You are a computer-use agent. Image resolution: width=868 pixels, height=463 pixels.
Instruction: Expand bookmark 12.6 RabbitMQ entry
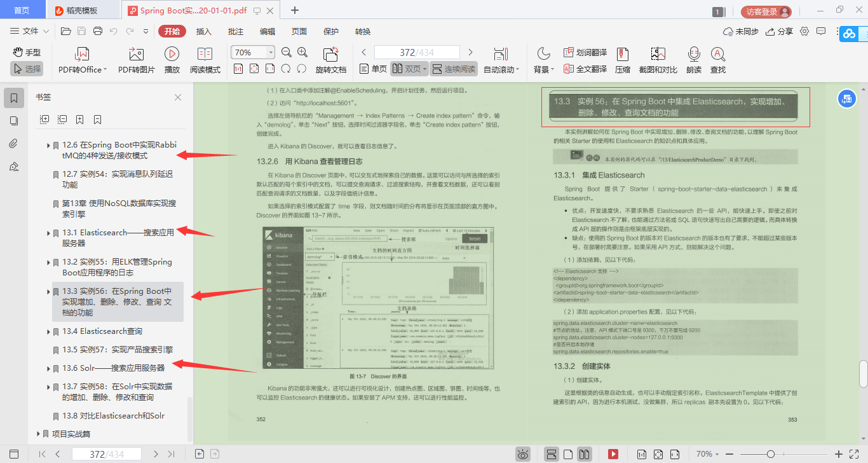pyautogui.click(x=48, y=145)
